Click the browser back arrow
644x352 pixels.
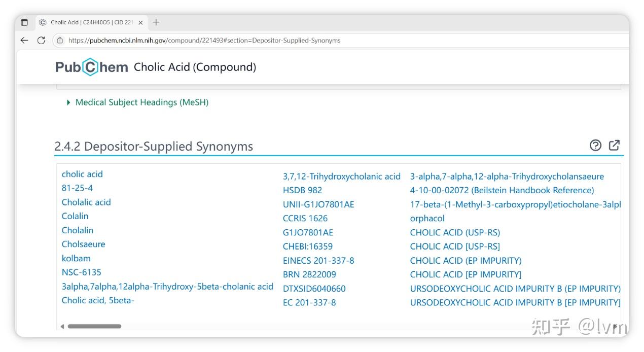24,40
